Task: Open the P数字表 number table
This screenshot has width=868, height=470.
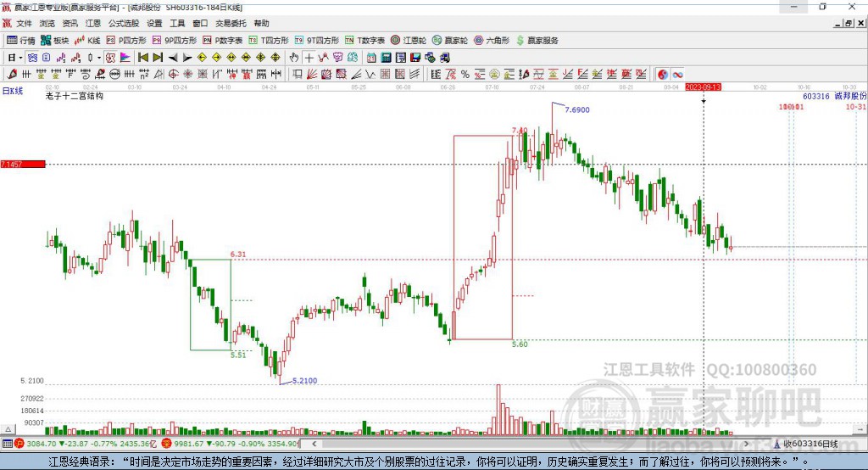Action: (223, 41)
